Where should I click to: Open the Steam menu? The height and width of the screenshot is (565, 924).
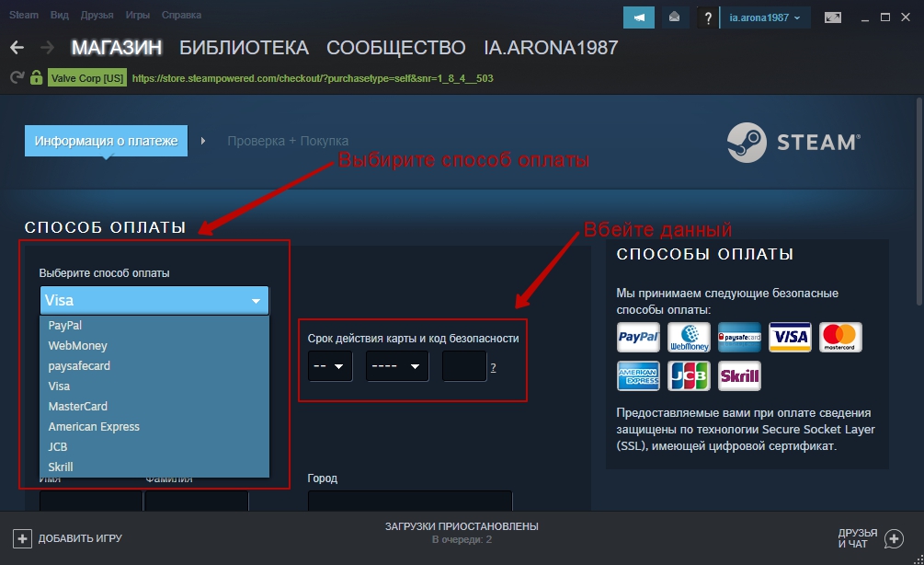[24, 15]
